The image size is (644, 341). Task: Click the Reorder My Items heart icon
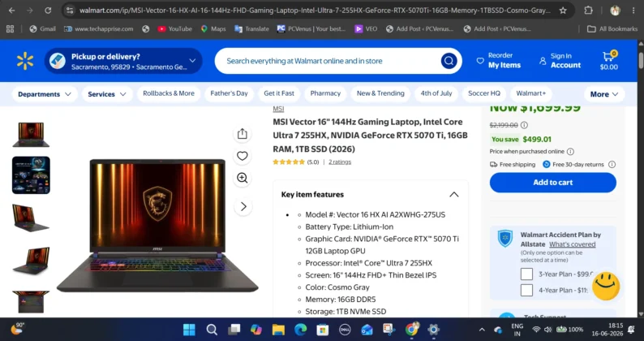pyautogui.click(x=479, y=61)
